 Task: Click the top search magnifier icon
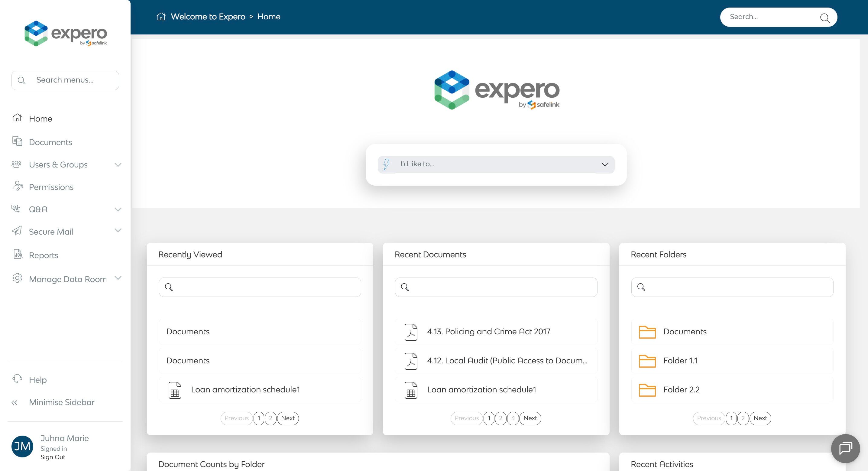click(824, 18)
